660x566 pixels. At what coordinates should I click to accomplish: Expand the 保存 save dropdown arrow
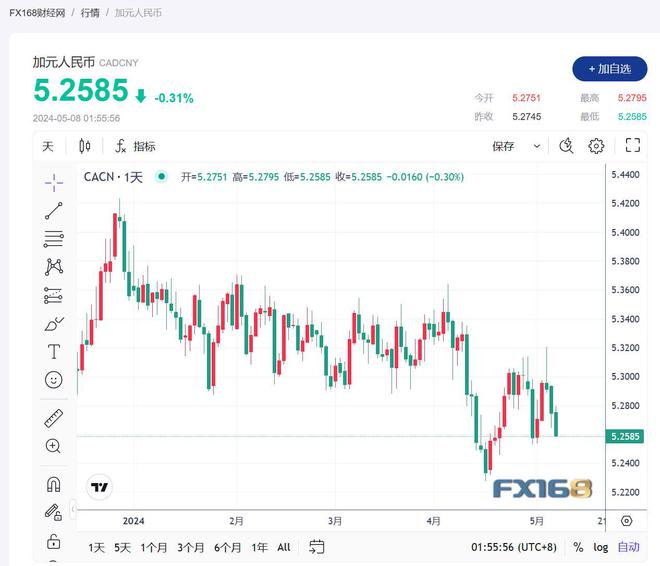(537, 146)
